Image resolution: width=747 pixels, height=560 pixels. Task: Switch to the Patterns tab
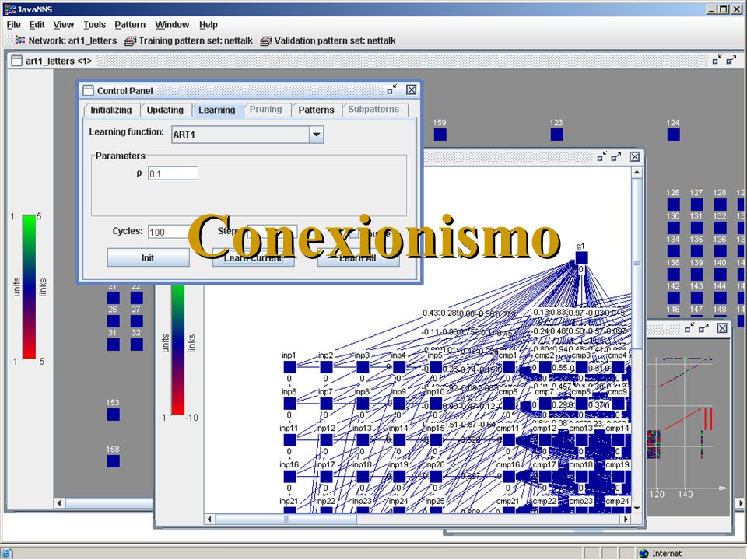pyautogui.click(x=317, y=110)
